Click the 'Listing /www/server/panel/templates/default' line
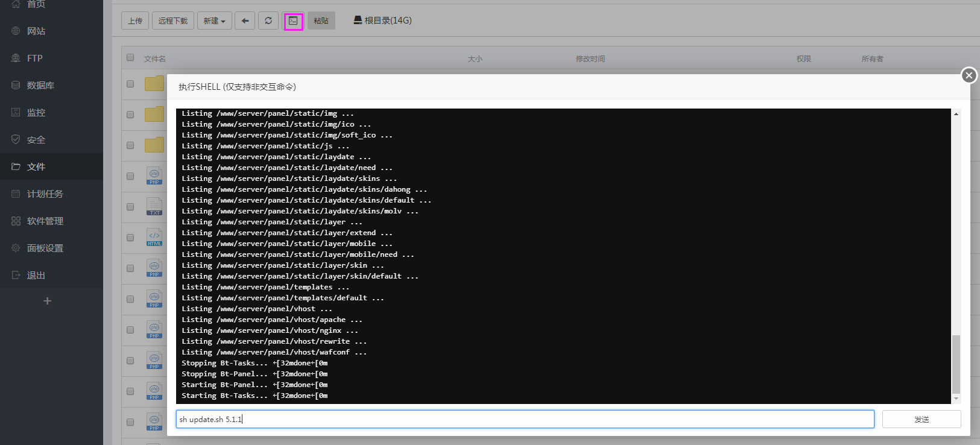 point(283,298)
